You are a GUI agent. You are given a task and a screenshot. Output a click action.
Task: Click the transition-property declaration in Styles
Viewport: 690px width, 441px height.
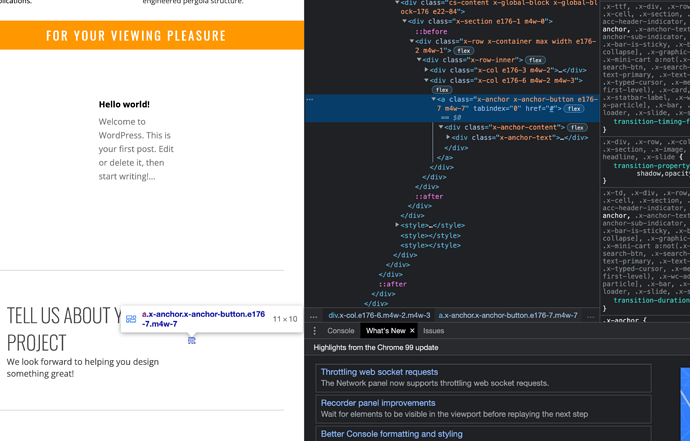click(652, 165)
